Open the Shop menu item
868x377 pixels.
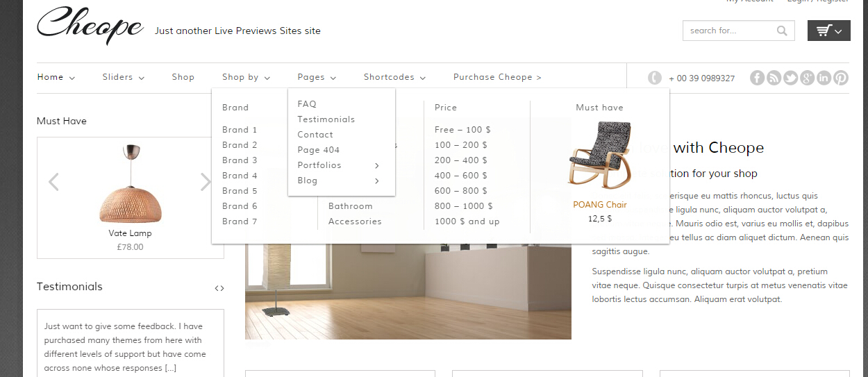(x=183, y=77)
